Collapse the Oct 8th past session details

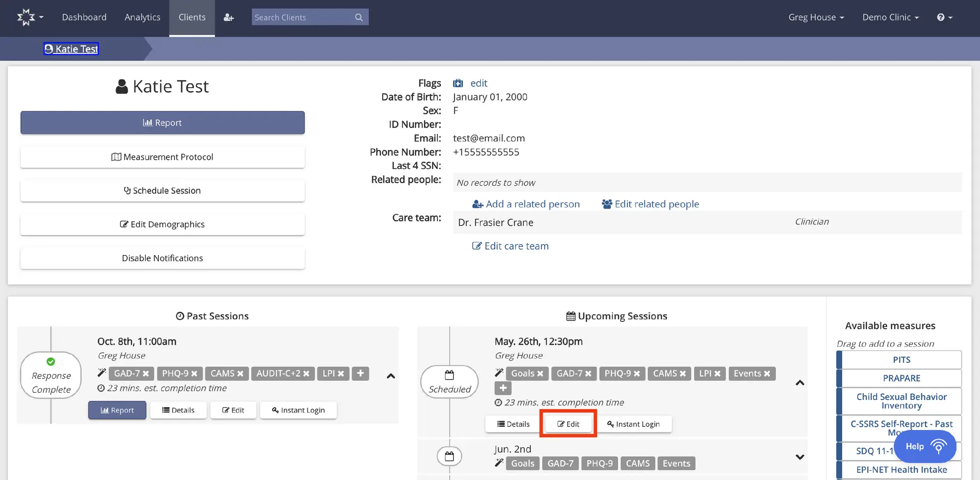pos(391,376)
